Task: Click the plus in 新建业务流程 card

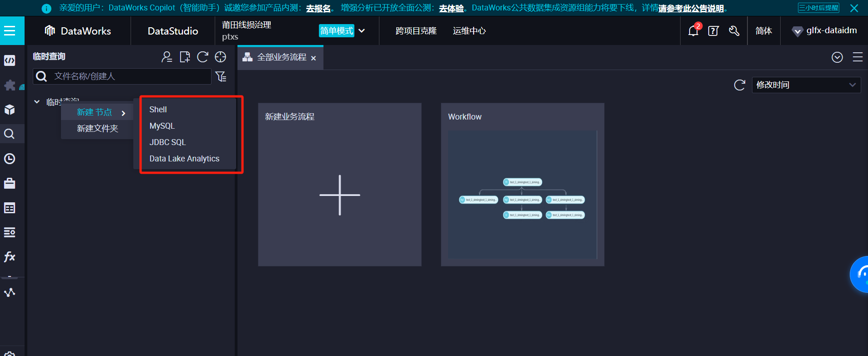Action: pyautogui.click(x=340, y=195)
